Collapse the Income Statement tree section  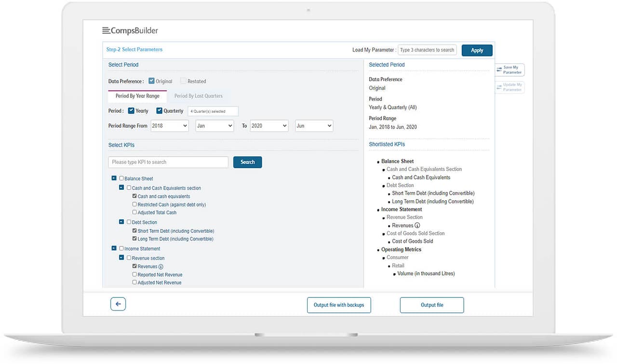[x=114, y=248]
